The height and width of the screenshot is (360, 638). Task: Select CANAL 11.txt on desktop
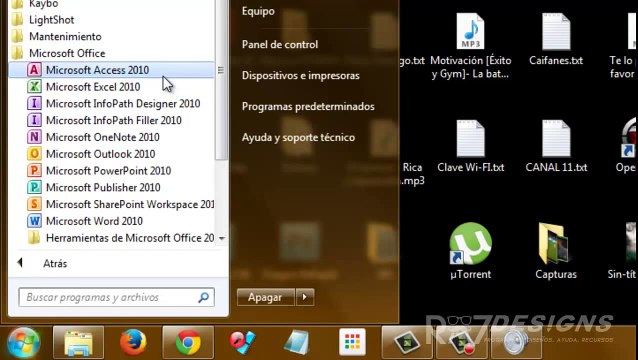[556, 146]
